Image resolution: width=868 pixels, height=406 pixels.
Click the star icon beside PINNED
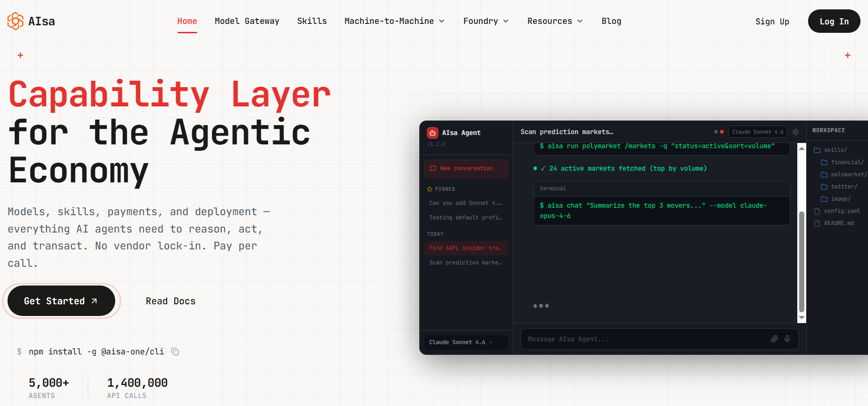point(430,189)
